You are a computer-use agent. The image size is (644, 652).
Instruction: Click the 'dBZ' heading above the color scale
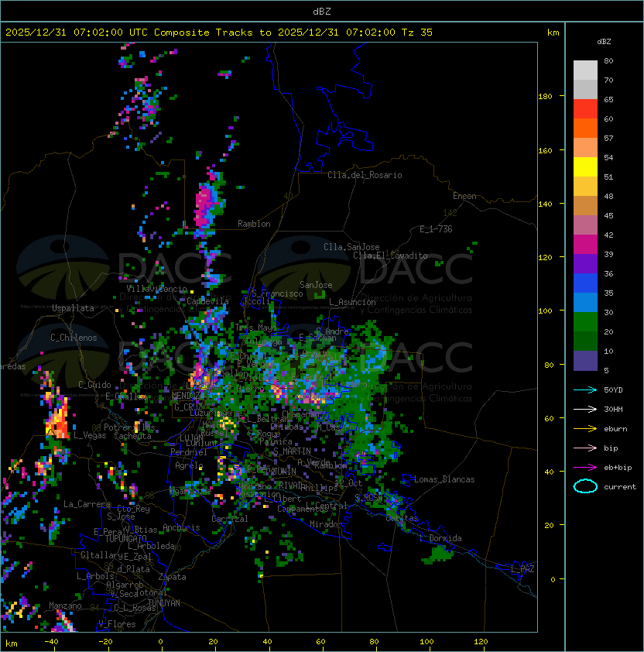[x=604, y=42]
